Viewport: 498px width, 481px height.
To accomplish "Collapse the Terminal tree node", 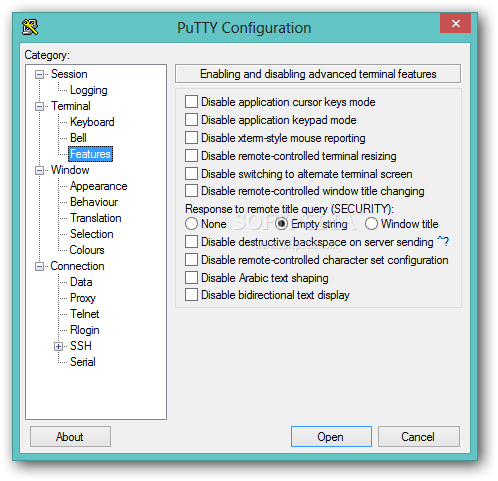I will tap(39, 106).
